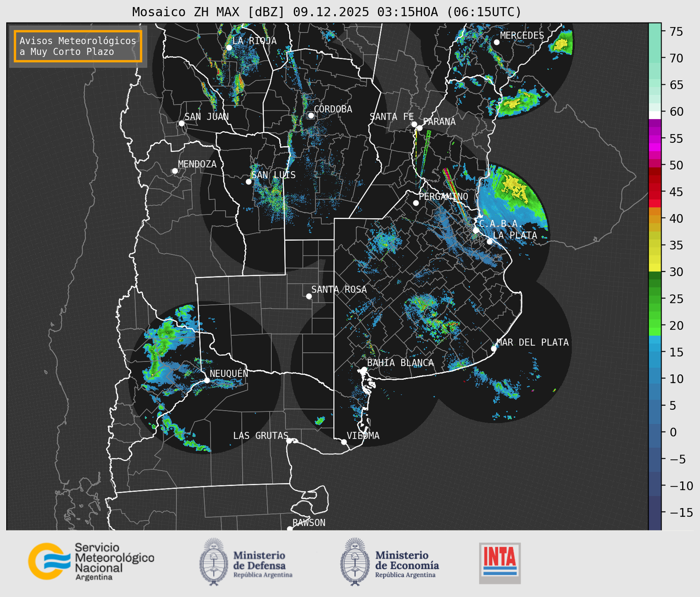The height and width of the screenshot is (597, 700).
Task: Click the 'PARANÁ' city label
Action: 439,122
